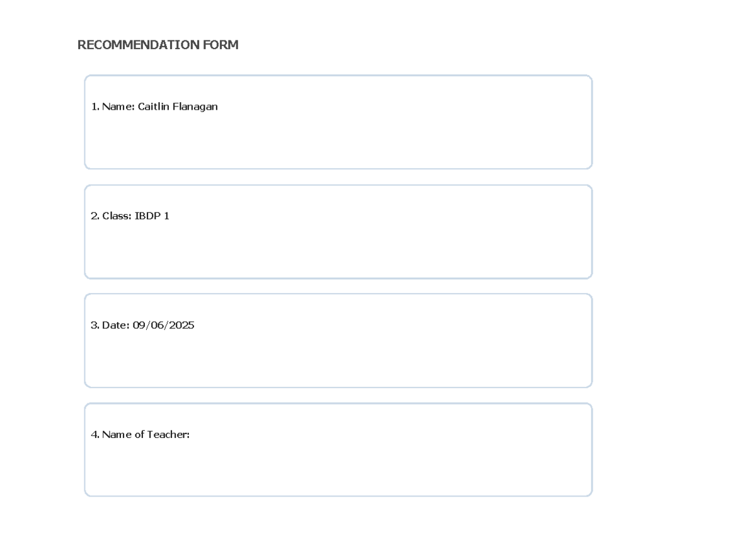This screenshot has height=535, width=756.
Task: Place cursor right after "Name of Teacher:"
Action: point(191,434)
